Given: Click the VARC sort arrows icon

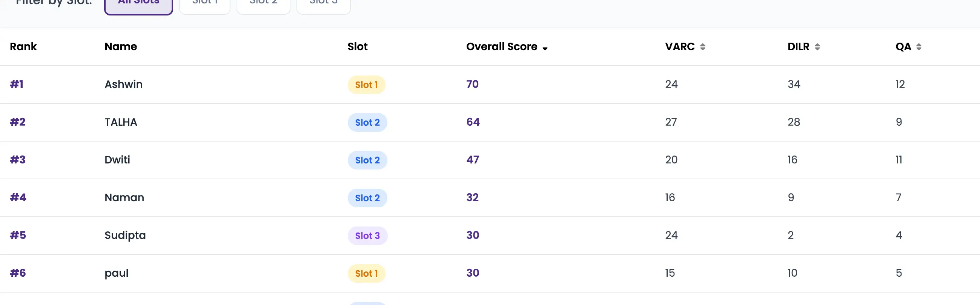Looking at the screenshot, I should [702, 47].
